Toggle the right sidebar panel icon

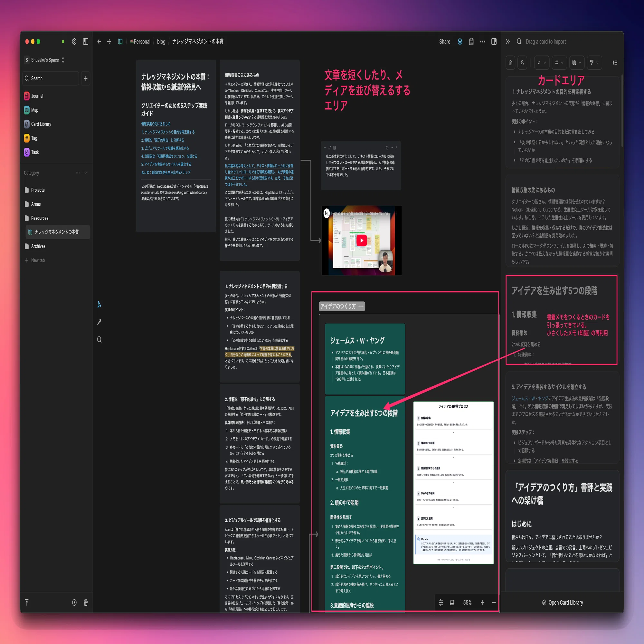coord(494,42)
